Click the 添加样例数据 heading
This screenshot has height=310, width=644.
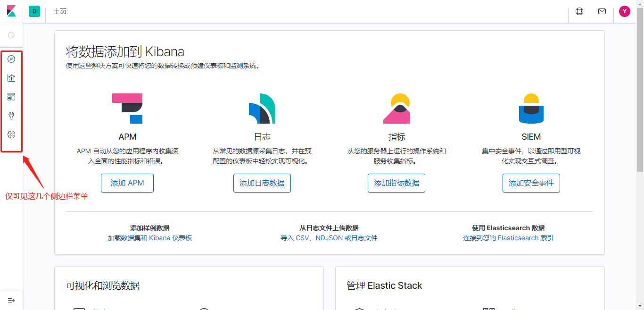tap(150, 228)
